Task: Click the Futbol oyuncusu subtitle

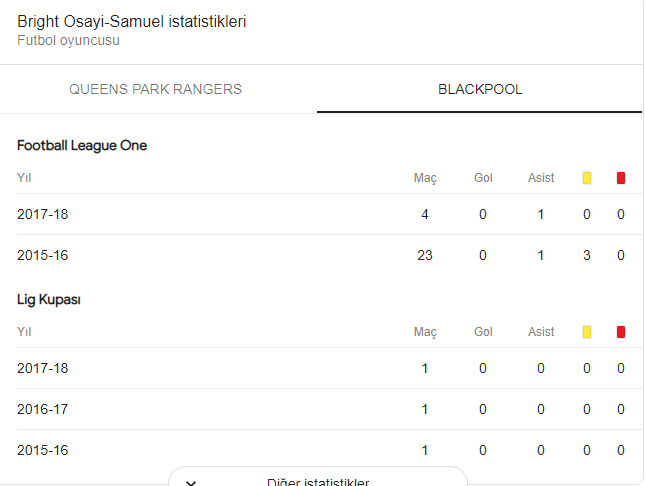Action: [x=68, y=40]
